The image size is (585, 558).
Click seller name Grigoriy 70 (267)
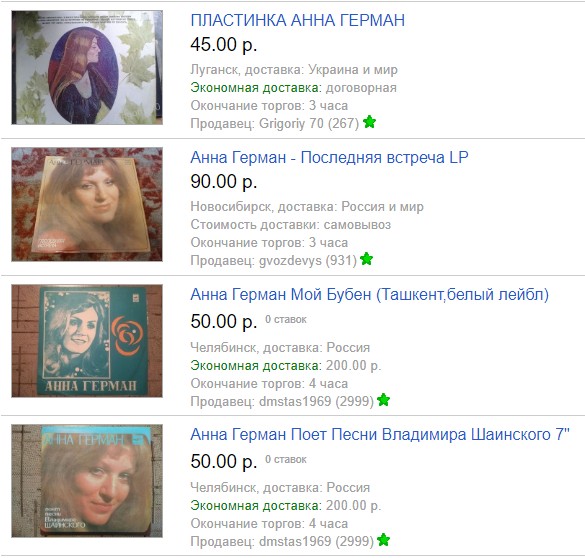(309, 123)
